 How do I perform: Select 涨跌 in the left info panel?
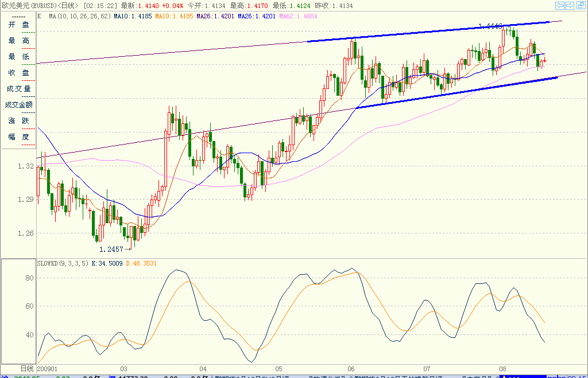18,121
